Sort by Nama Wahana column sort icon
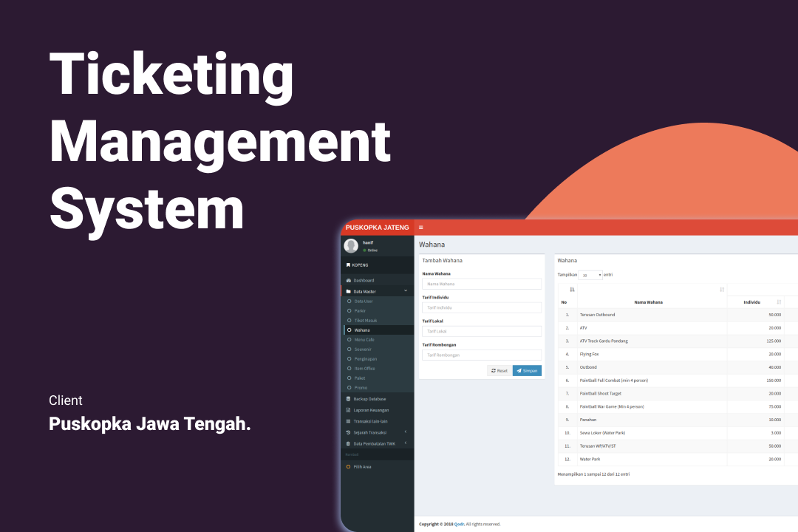798x532 pixels. [722, 290]
